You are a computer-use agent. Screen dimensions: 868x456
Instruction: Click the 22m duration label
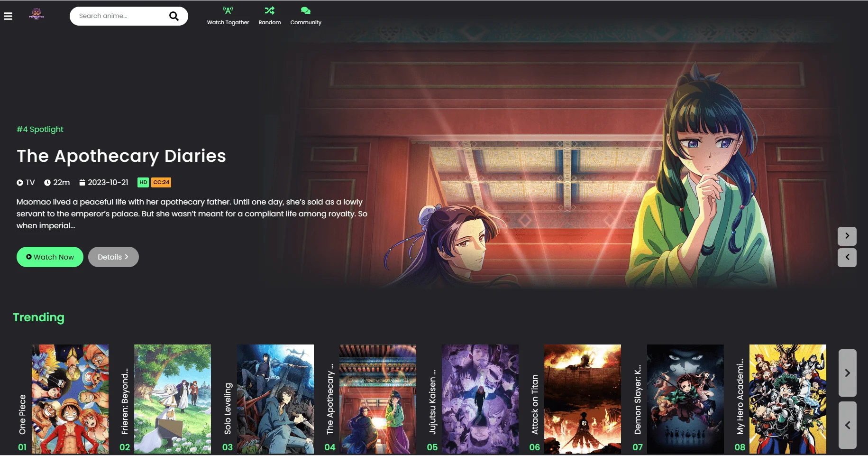pos(57,182)
